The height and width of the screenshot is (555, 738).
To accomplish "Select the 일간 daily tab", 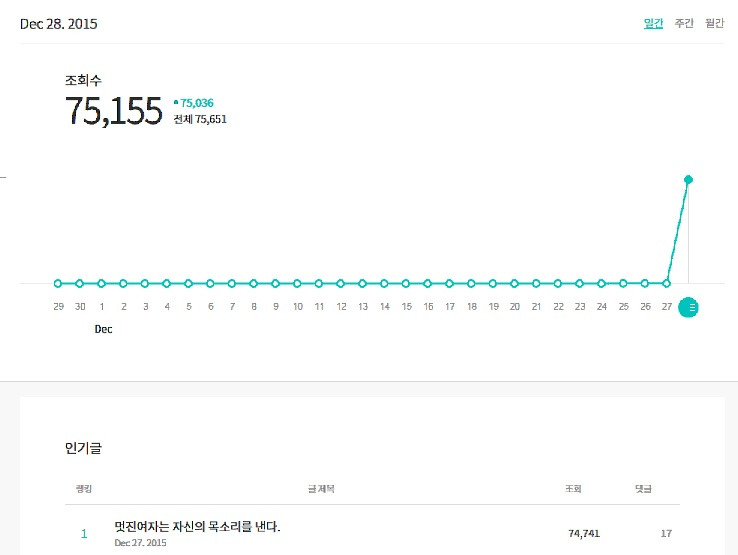I will pyautogui.click(x=653, y=23).
